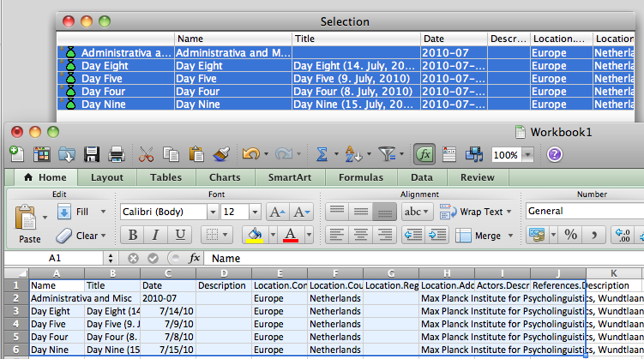Click the Save disk icon in toolbar
The height and width of the screenshot is (359, 644).
tap(92, 154)
